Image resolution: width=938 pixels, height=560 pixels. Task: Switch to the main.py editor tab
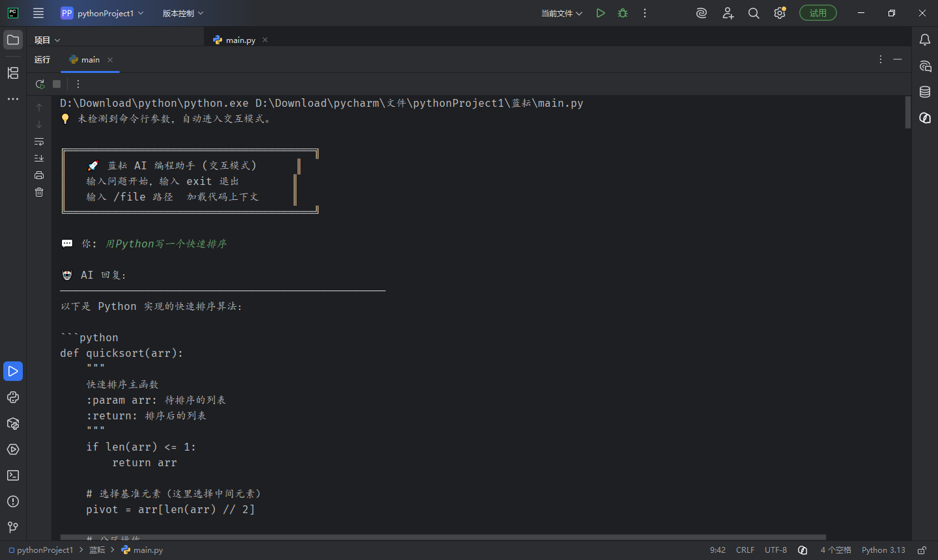click(x=234, y=40)
